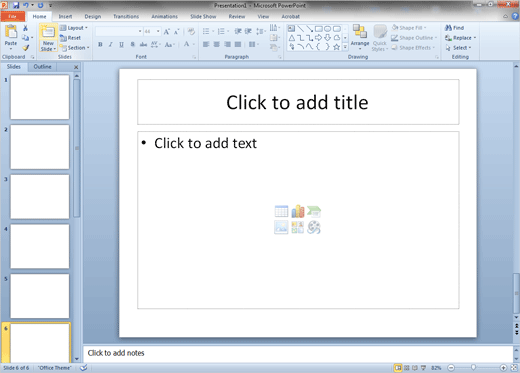Click the zoom out minus button
This screenshot has height=373, width=520.
pos(451,368)
